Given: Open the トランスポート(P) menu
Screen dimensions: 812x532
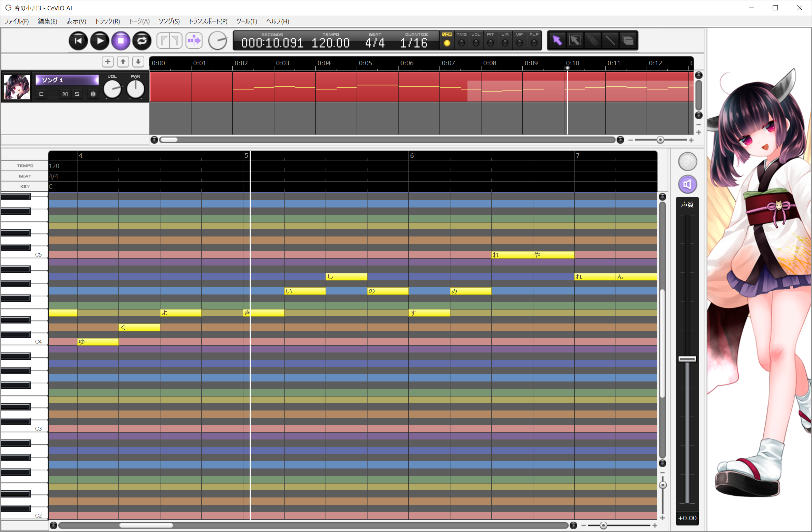Looking at the screenshot, I should click(208, 21).
